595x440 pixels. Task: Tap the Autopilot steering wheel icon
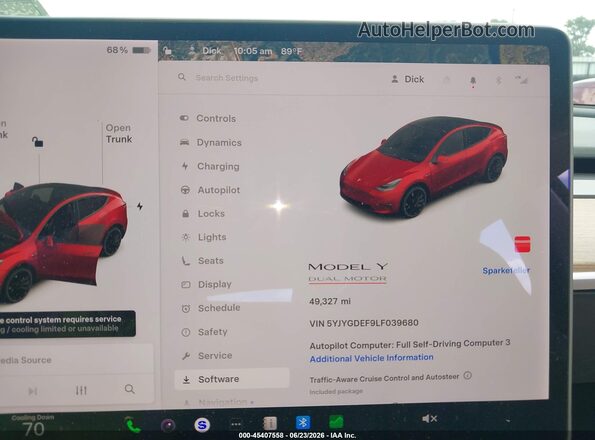point(185,190)
